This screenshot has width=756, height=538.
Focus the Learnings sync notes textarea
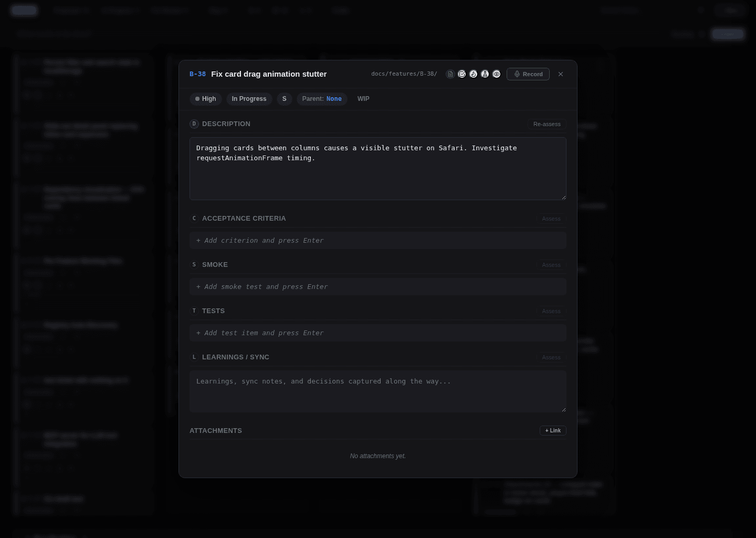(x=378, y=391)
